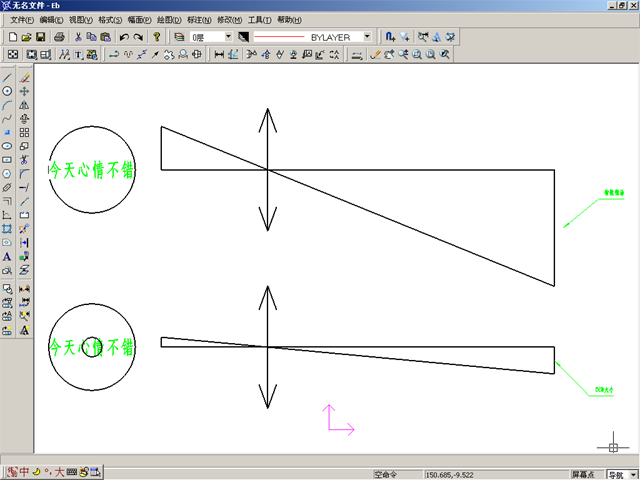Open the 帮助(H) menu
The height and width of the screenshot is (480, 640).
coord(289,20)
